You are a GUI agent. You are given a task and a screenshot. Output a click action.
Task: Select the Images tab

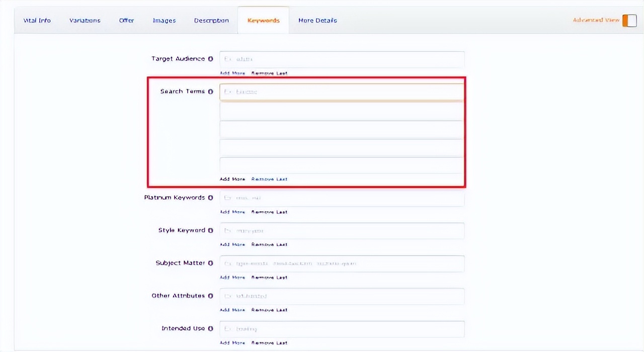[164, 21]
